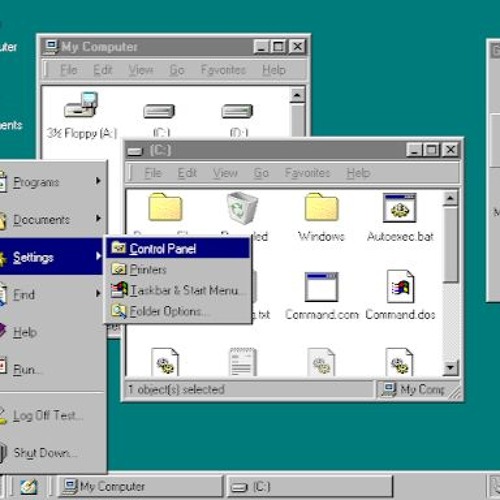Open Help menu in C: window
Image resolution: width=500 pixels, height=500 pixels.
[358, 173]
